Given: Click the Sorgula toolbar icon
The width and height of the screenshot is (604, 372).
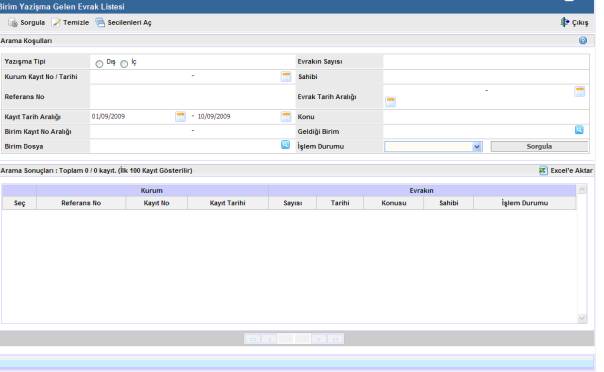Looking at the screenshot, I should pyautogui.click(x=13, y=23).
